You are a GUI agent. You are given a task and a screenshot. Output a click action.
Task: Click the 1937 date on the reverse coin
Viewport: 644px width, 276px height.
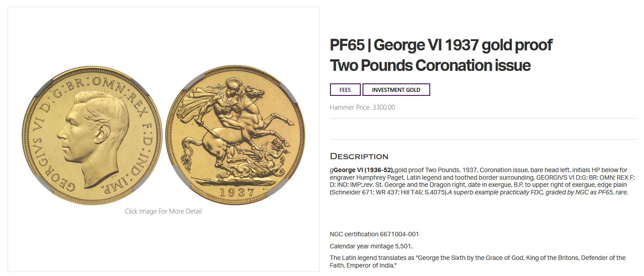point(236,193)
